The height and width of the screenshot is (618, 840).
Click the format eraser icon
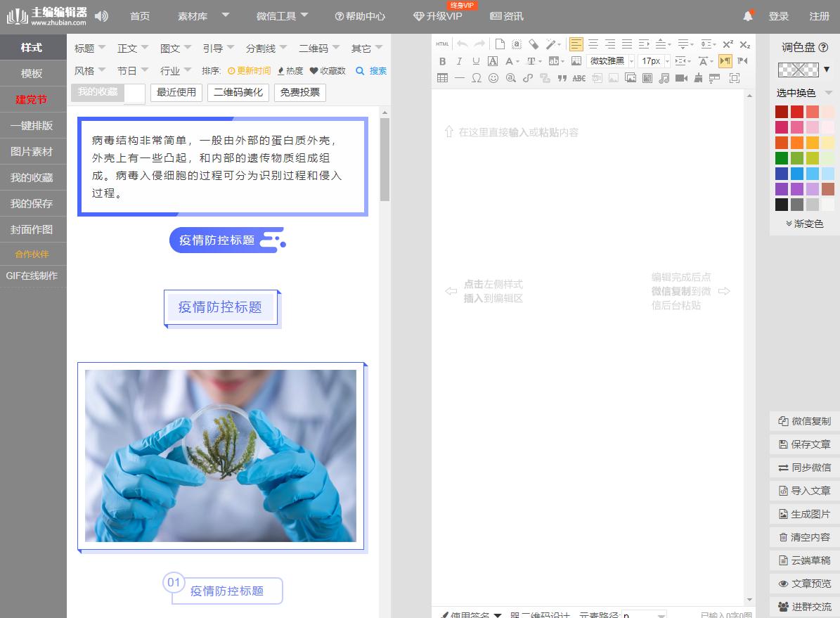pos(535,44)
